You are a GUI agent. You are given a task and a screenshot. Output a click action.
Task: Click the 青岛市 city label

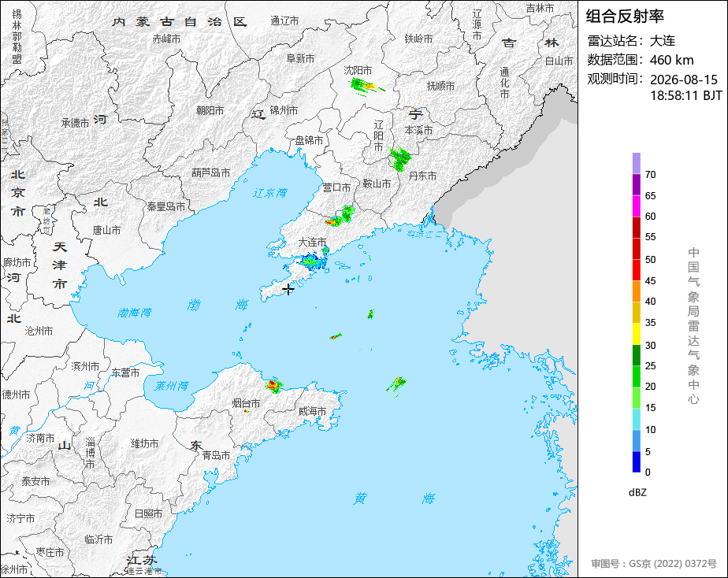(217, 455)
